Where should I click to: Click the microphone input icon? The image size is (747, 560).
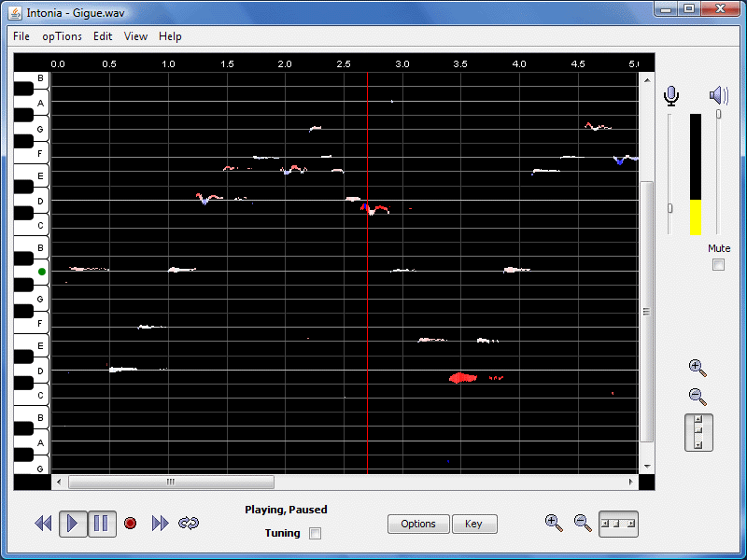click(x=671, y=95)
